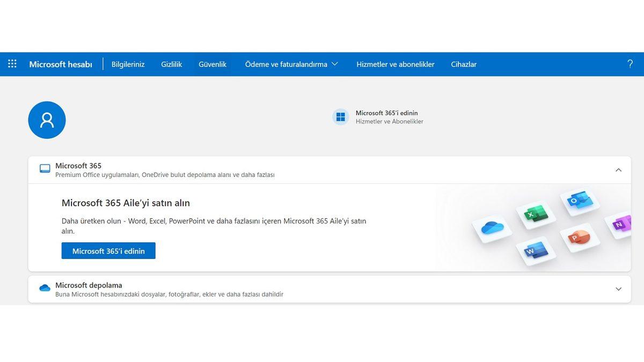Open the Ödeme ve faturalandırma dropdown
The height and width of the screenshot is (362, 644).
point(291,64)
